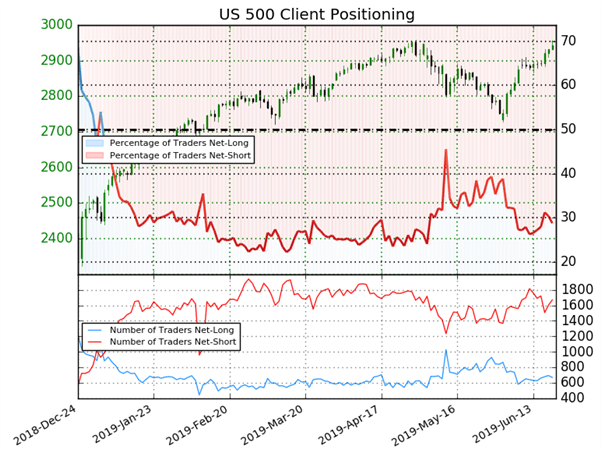Click the 2019-Feb-20 date label
This screenshot has width=601, height=449.
tap(198, 424)
